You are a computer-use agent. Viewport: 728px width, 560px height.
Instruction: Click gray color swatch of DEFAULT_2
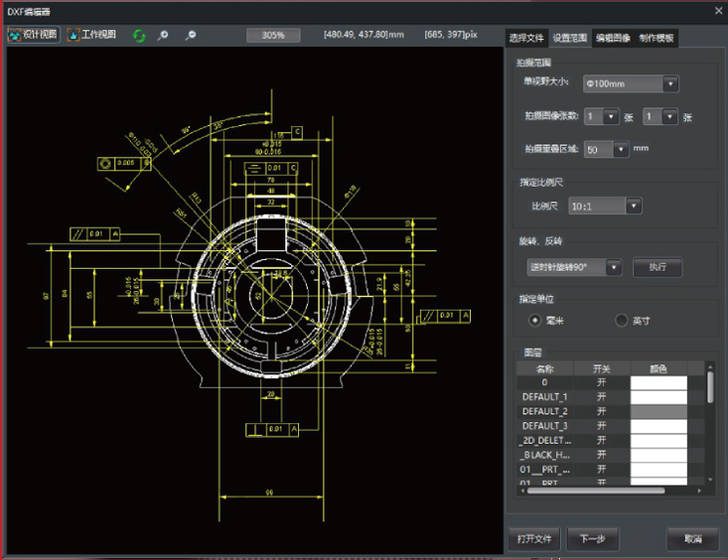659,411
